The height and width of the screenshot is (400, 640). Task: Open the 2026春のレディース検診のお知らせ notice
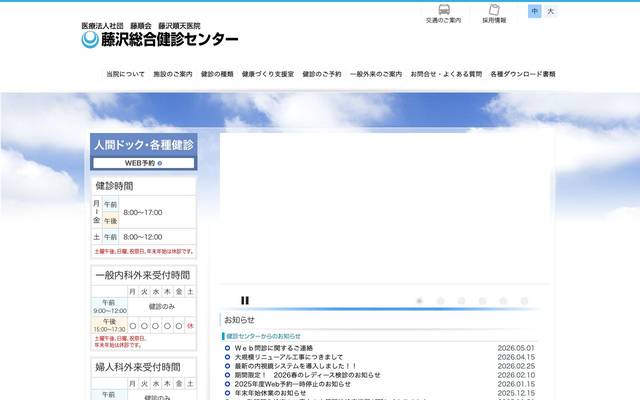pos(307,375)
